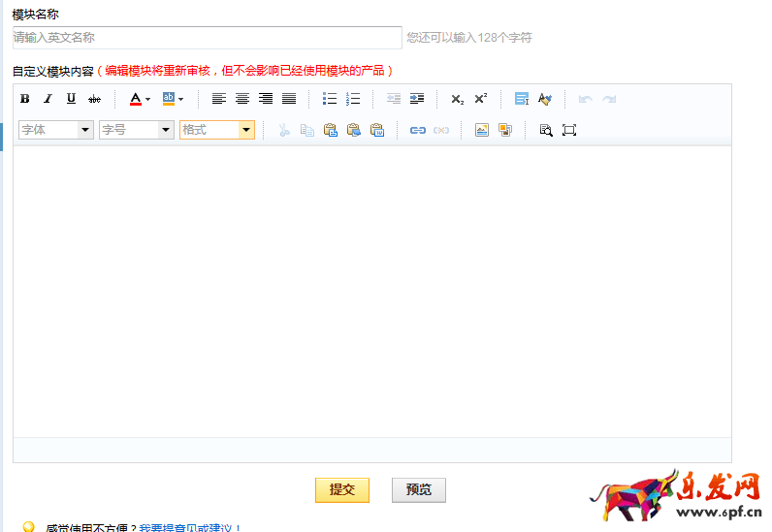Apply strikethrough formatting

coord(94,99)
